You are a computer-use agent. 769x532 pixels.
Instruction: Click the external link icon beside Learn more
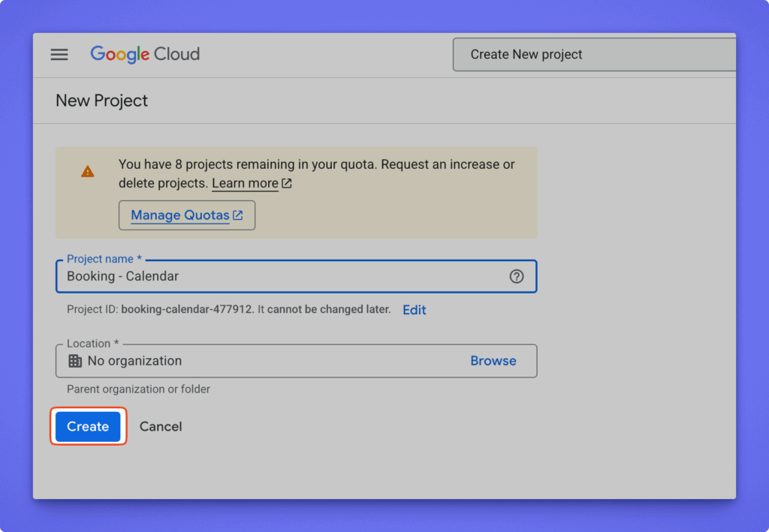[x=286, y=184]
